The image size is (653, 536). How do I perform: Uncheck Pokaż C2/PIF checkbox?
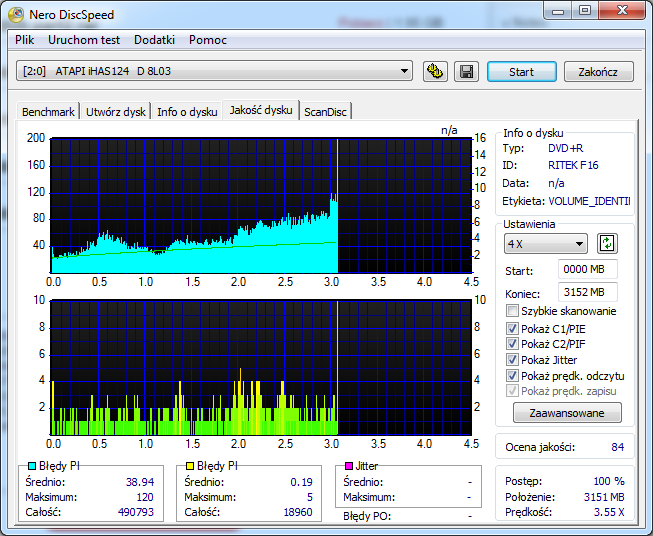512,344
